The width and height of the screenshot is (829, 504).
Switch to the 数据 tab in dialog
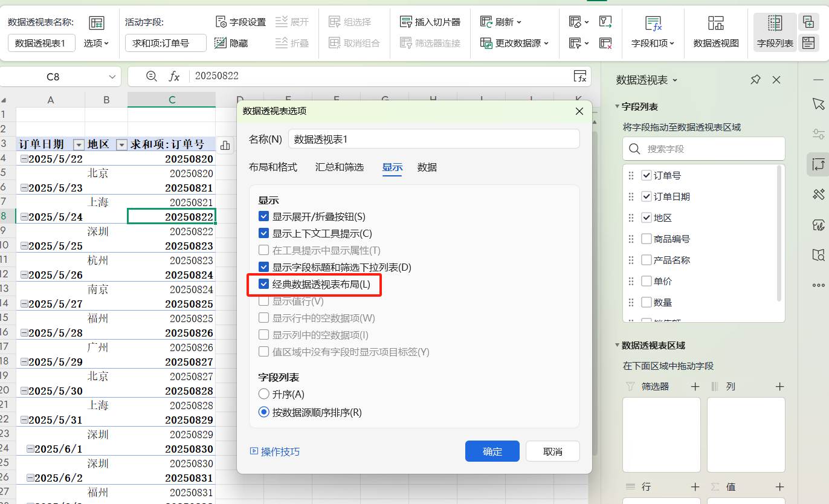pos(427,167)
